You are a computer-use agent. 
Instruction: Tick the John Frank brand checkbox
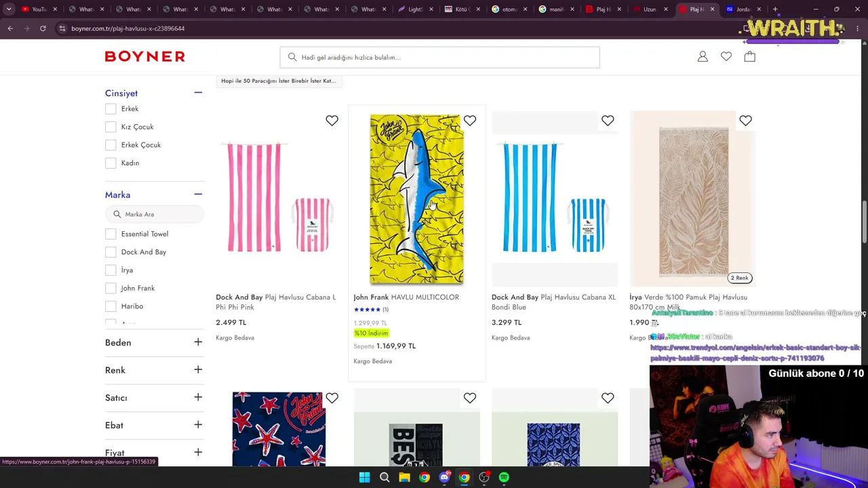pyautogui.click(x=111, y=288)
